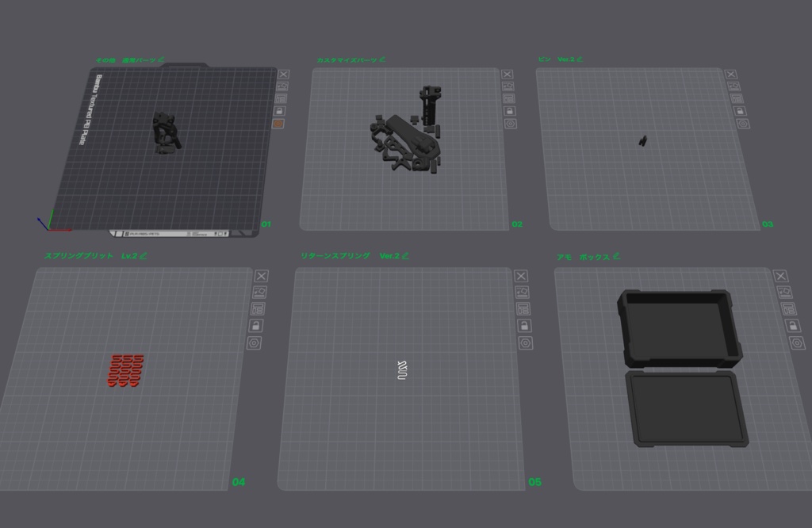
Task: Toggle the lock on plate 01
Action: coord(280,111)
